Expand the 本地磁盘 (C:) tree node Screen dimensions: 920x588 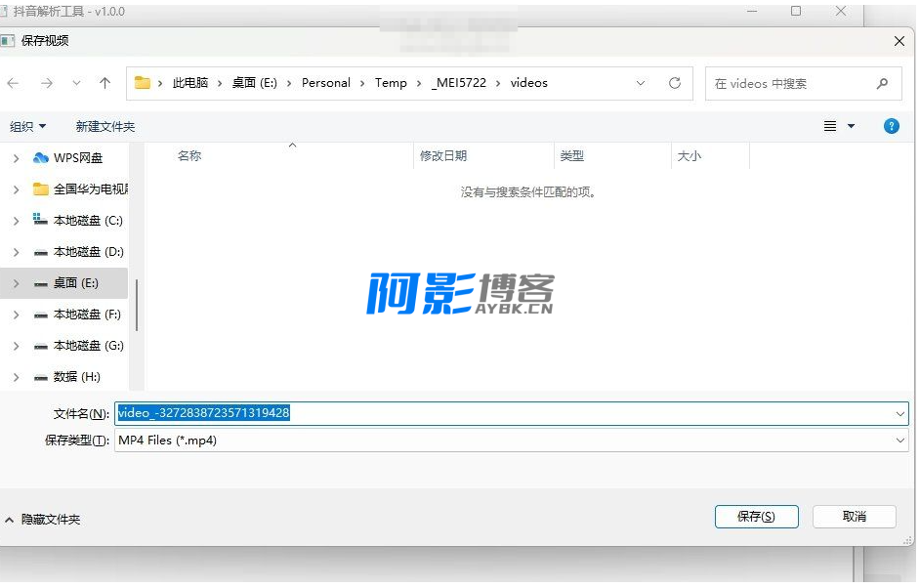(x=16, y=221)
